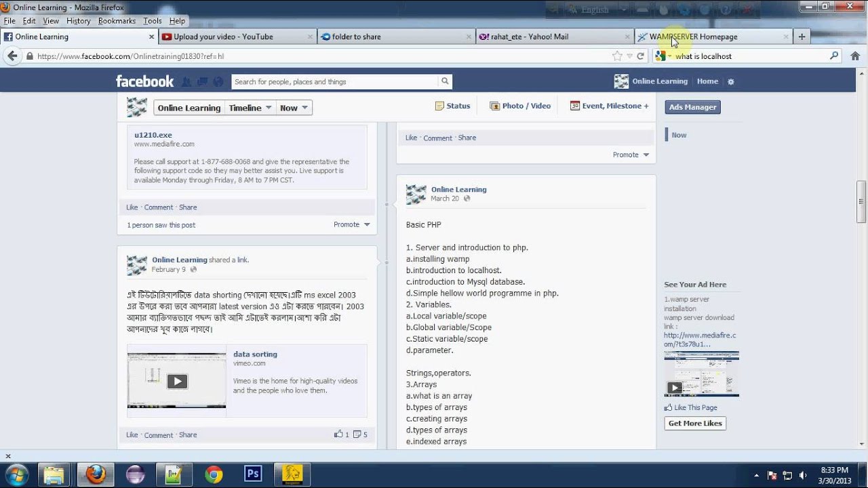868x488 pixels.
Task: Click the Firefox back arrow button
Action: point(12,56)
